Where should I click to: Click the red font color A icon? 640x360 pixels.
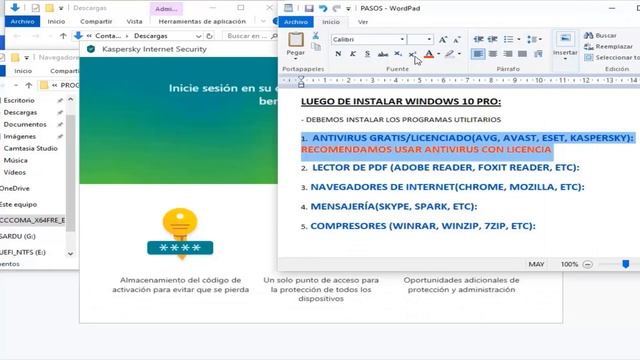pyautogui.click(x=429, y=54)
